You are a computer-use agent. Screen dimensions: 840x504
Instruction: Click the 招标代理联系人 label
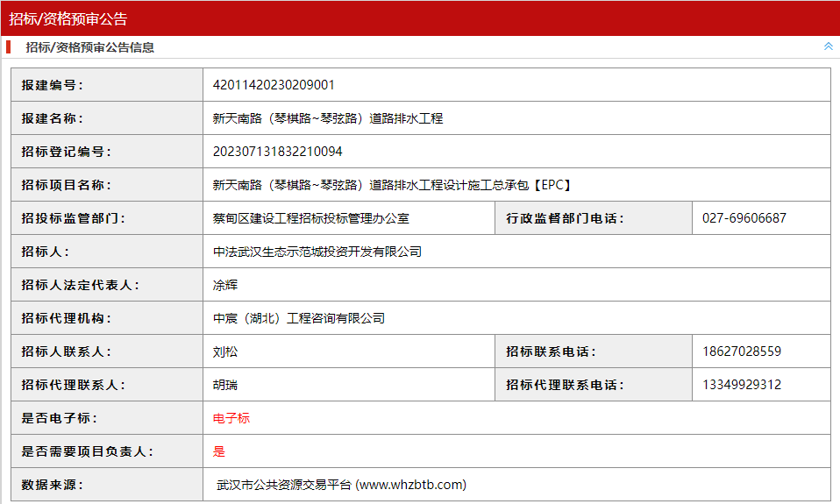coord(73,385)
